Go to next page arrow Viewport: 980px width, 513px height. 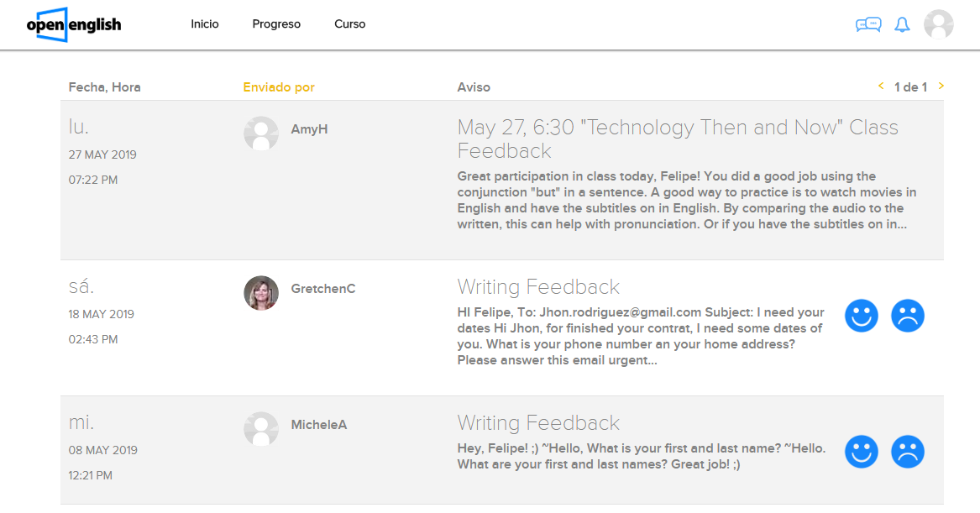point(941,86)
